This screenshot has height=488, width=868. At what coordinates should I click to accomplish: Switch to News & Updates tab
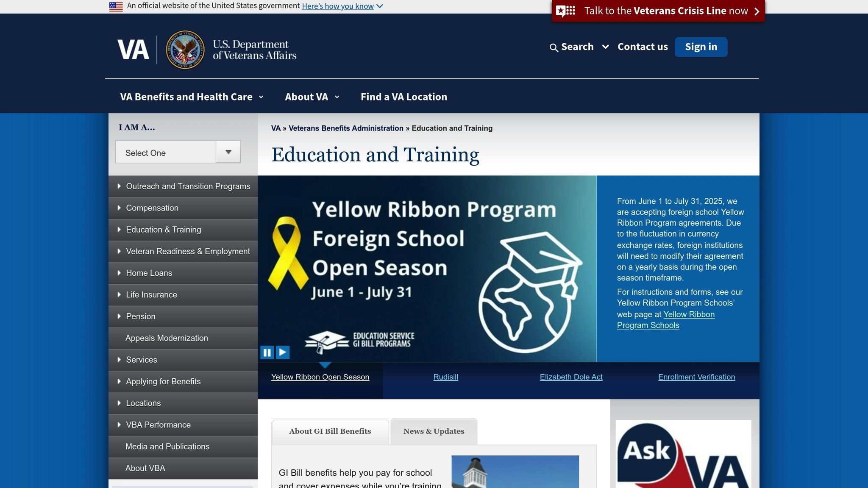(434, 431)
